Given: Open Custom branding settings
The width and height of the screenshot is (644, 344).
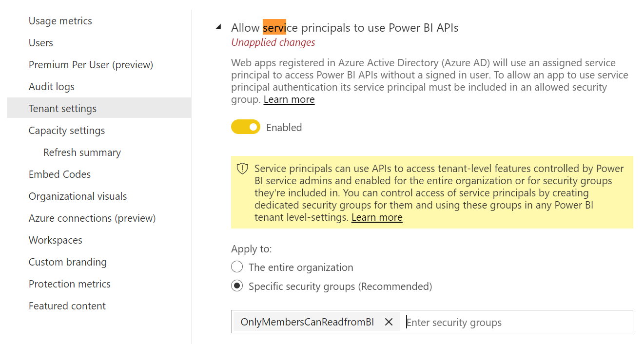Looking at the screenshot, I should tap(68, 262).
